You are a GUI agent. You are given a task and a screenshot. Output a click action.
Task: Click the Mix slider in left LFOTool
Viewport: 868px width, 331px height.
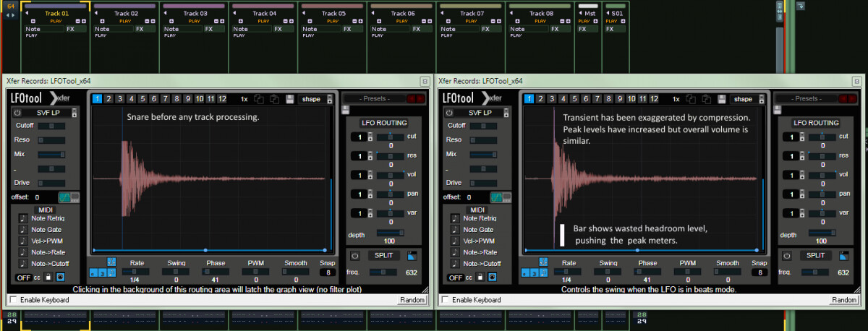51,154
